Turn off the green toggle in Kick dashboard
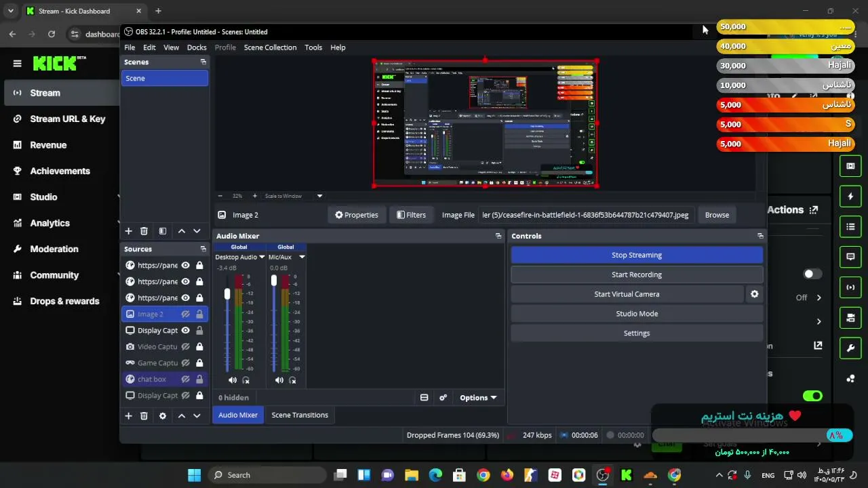 [812, 396]
